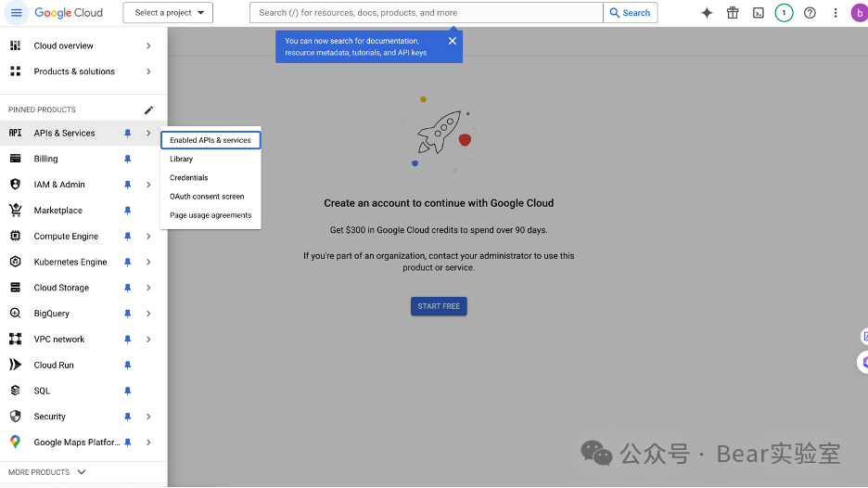This screenshot has width=868, height=488.
Task: Unpin Billing from pinned products
Action: 127,159
